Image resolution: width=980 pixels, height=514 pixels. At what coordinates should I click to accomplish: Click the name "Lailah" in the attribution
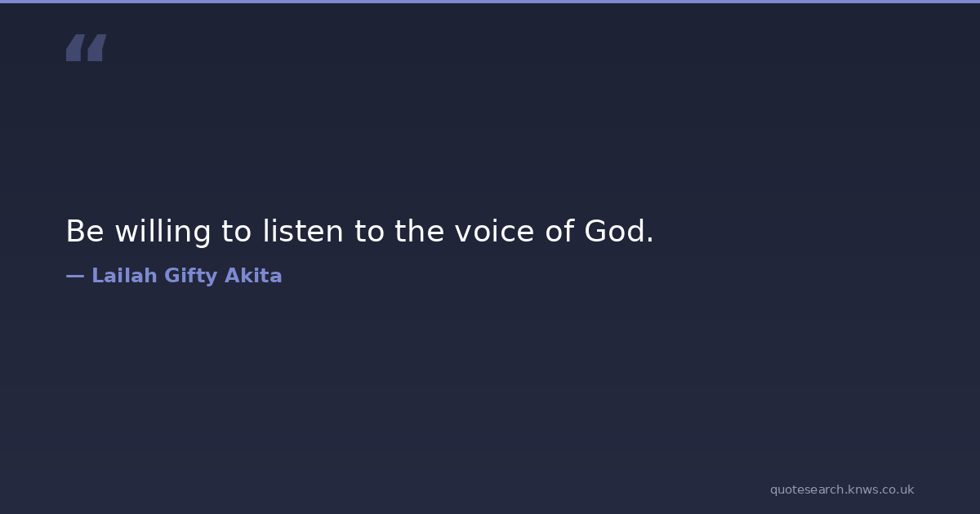pyautogui.click(x=124, y=276)
